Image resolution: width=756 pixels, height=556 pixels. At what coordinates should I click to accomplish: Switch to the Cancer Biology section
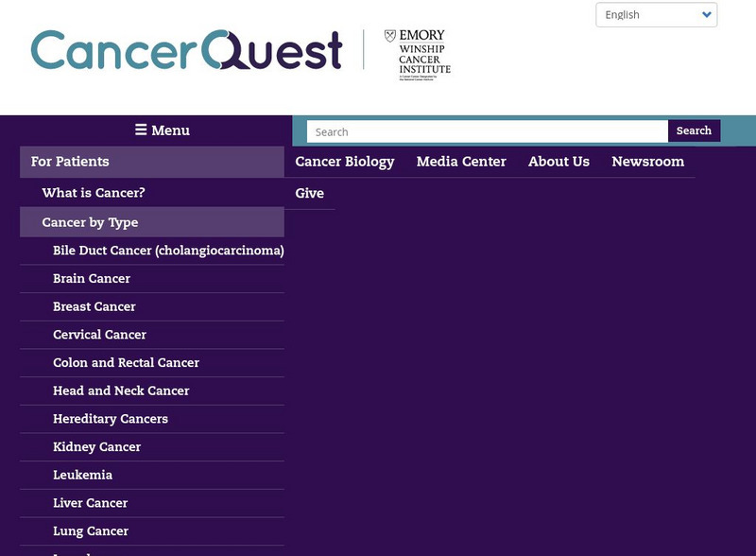pyautogui.click(x=344, y=162)
